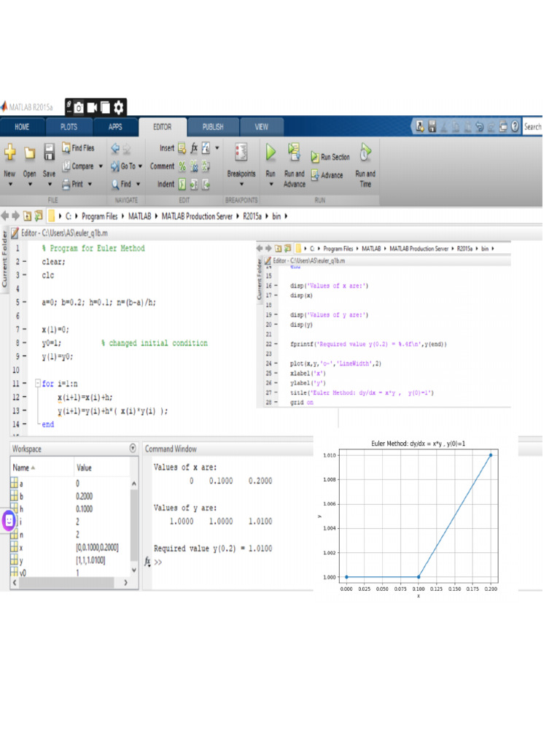The width and height of the screenshot is (560, 747).
Task: Click the Insert function fx icon
Action: pos(194,148)
